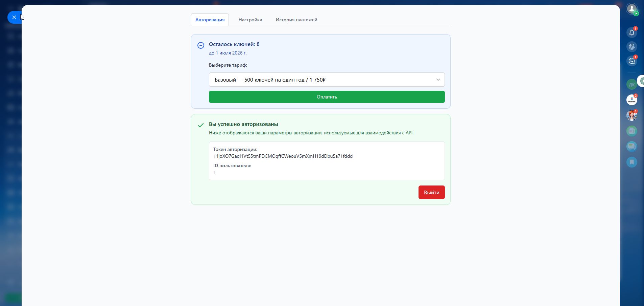Click the date до 1 июля 2026 г.
The height and width of the screenshot is (306, 644).
228,53
